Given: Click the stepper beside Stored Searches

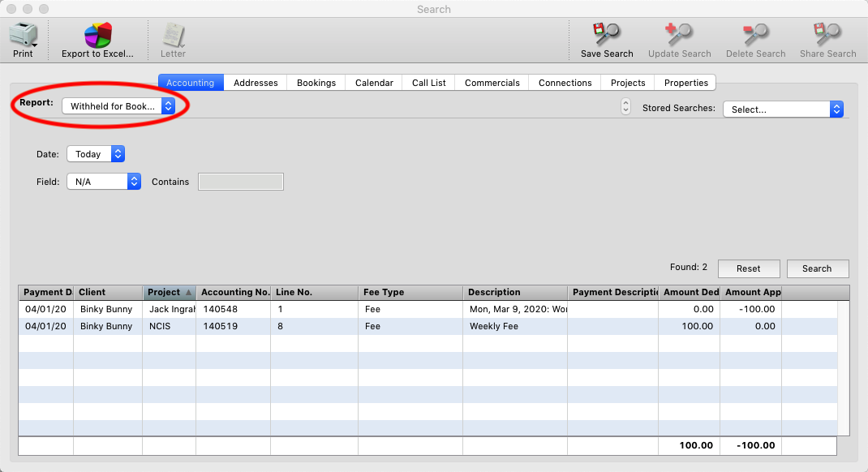Looking at the screenshot, I should point(625,106).
